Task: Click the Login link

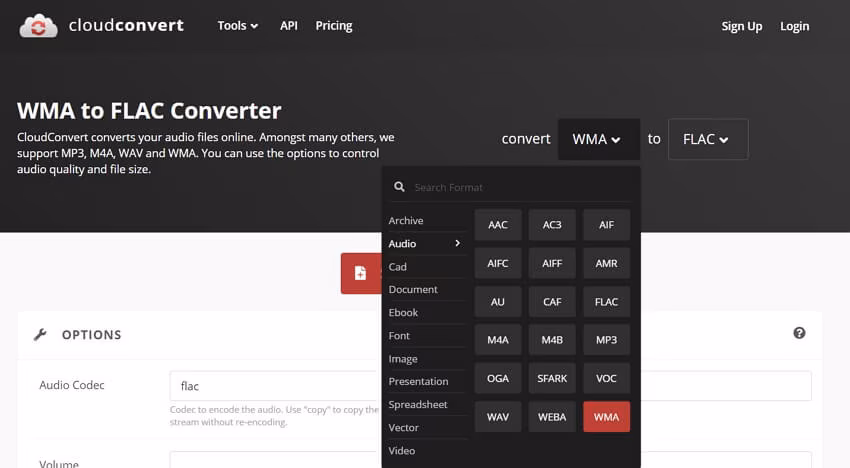Action: [x=795, y=26]
